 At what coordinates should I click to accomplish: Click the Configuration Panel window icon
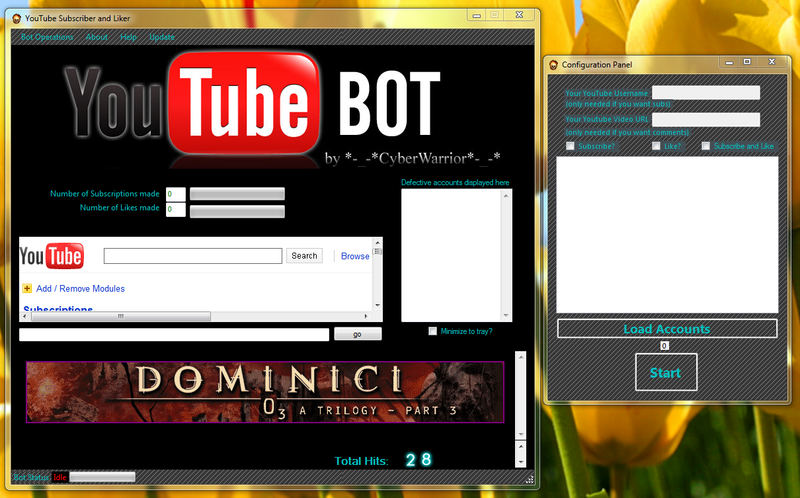click(554, 65)
